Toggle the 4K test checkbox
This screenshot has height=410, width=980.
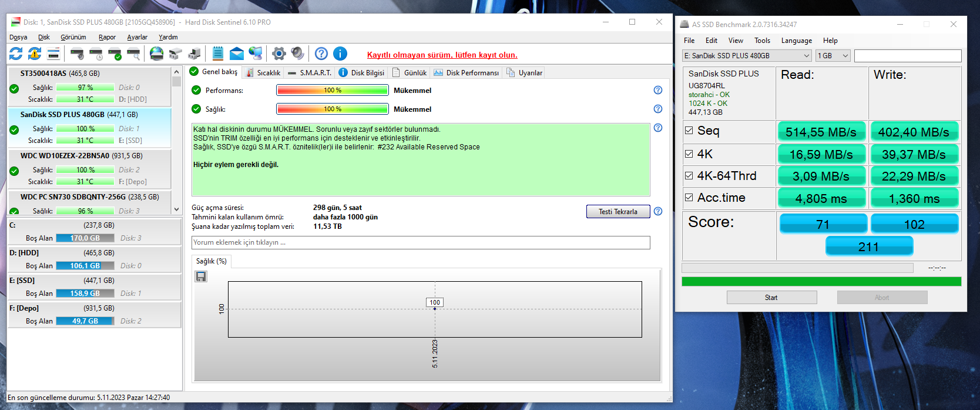pos(689,154)
